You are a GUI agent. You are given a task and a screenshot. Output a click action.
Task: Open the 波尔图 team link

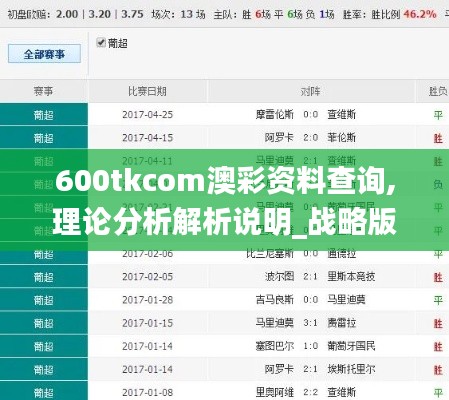click(279, 276)
